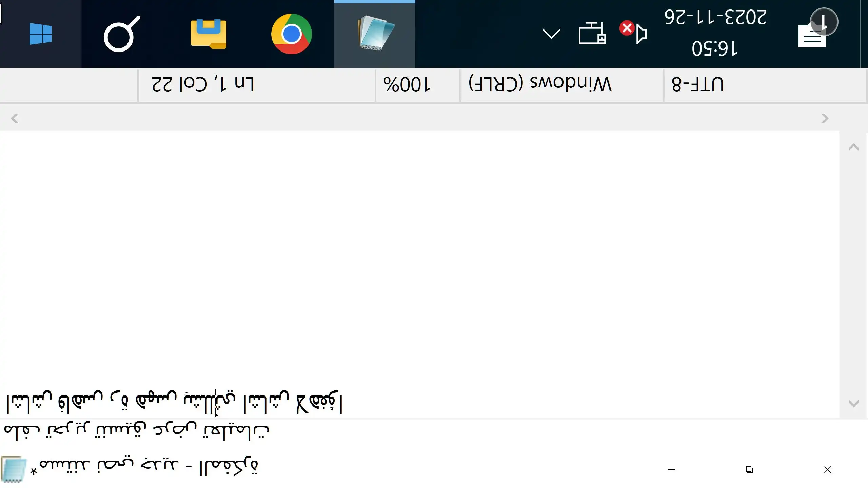Open the notification center icon
The image size is (868, 488).
[814, 34]
